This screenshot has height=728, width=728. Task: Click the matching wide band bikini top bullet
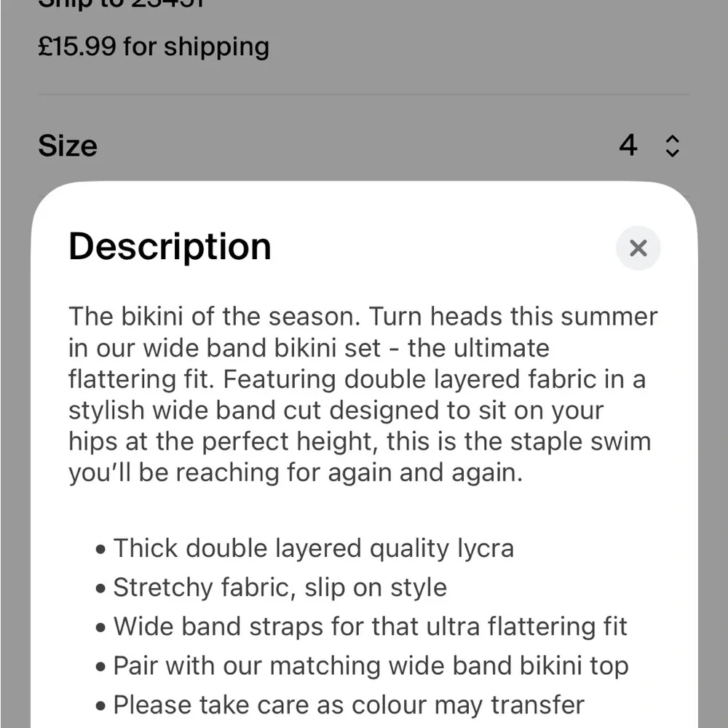371,665
